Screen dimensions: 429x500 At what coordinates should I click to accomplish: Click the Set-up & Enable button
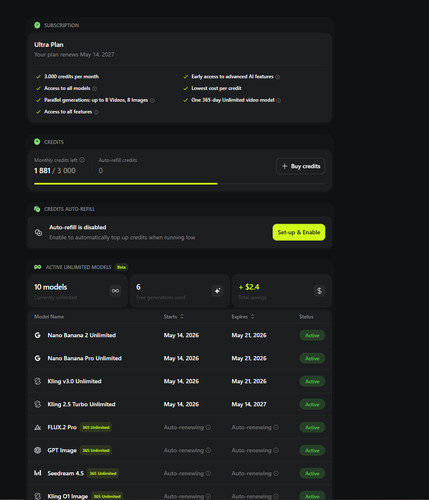[x=299, y=232]
